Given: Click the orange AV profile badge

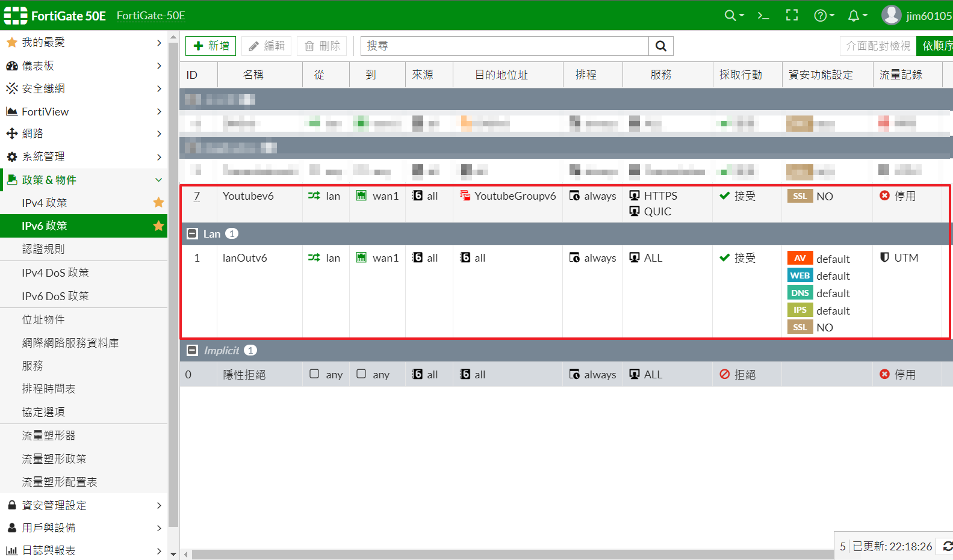Looking at the screenshot, I should [799, 259].
